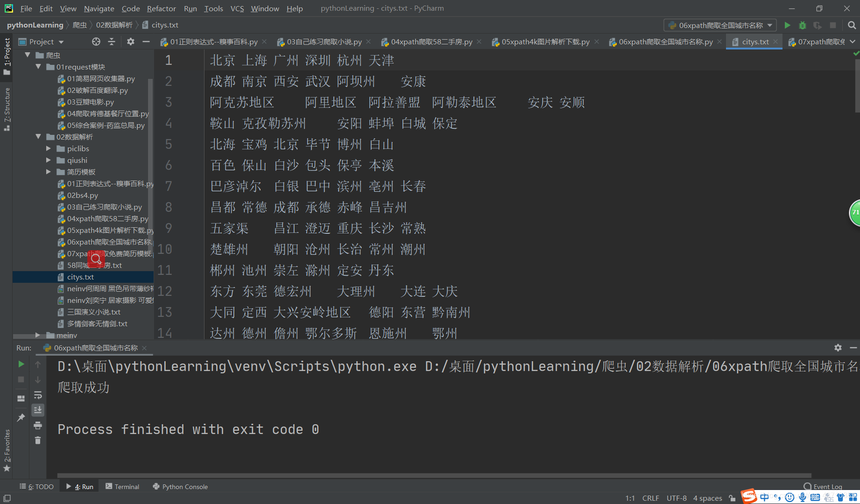860x504 pixels.
Task: Start debugging with the bug icon
Action: pos(803,25)
